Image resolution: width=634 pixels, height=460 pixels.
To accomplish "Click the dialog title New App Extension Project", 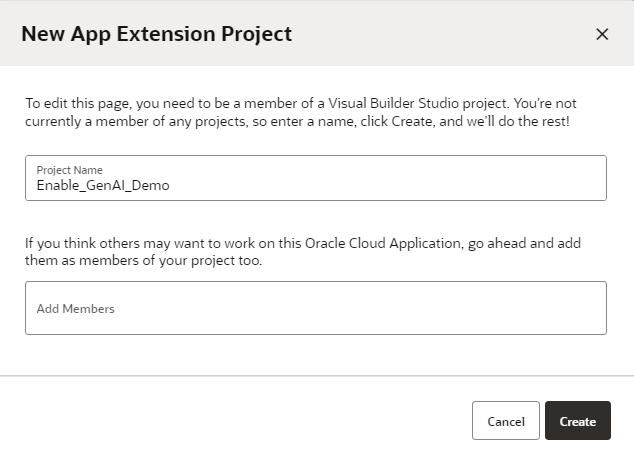I will point(157,34).
